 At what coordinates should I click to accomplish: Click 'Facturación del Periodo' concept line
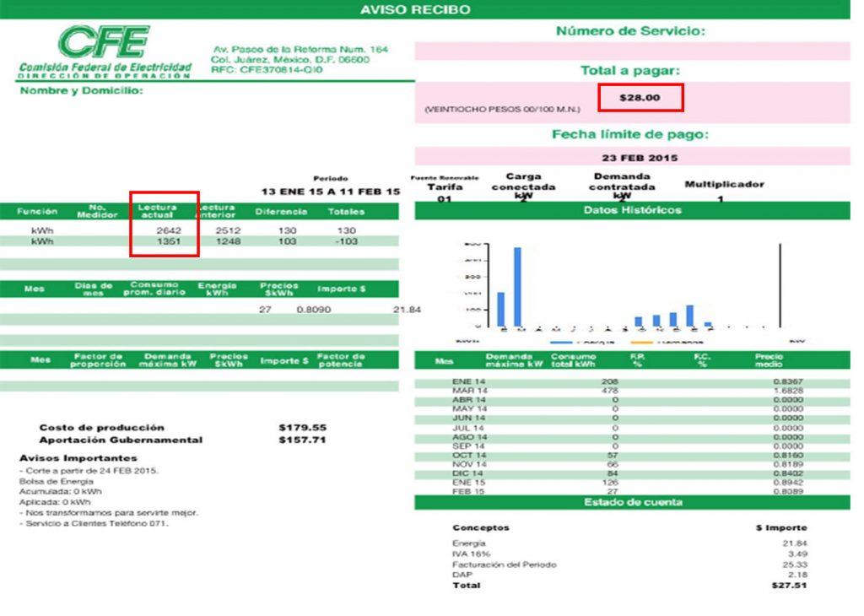click(x=505, y=565)
